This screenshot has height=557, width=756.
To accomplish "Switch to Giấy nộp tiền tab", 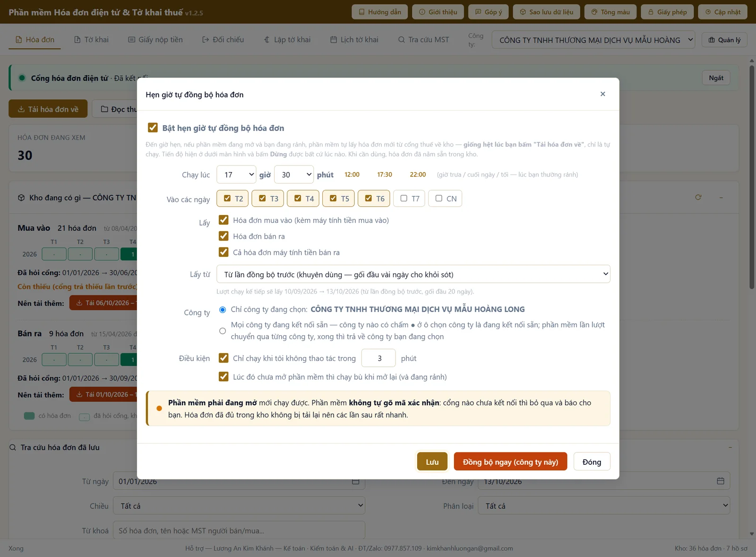I will pos(155,40).
